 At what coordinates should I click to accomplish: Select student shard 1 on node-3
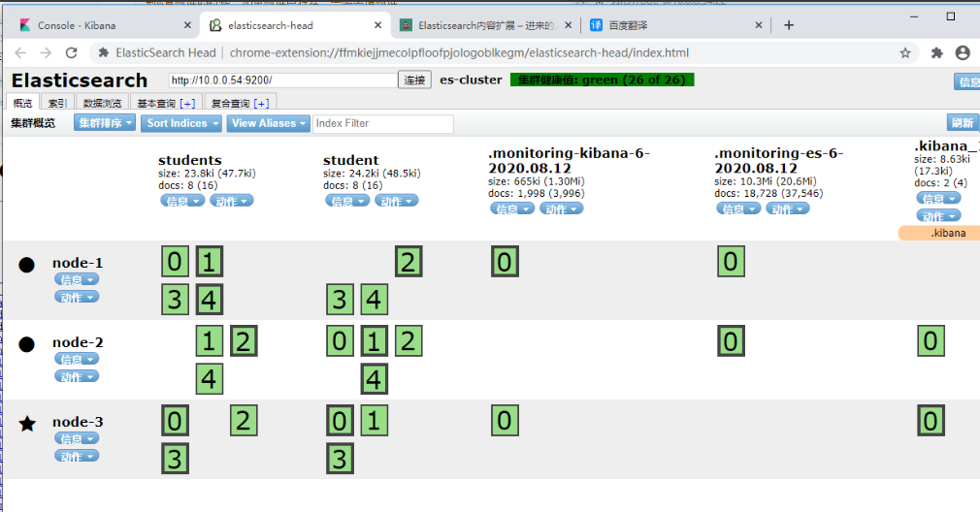click(x=375, y=421)
